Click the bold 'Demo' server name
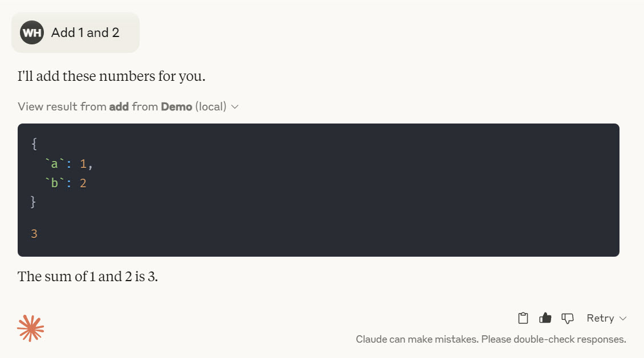The image size is (644, 358). point(176,106)
